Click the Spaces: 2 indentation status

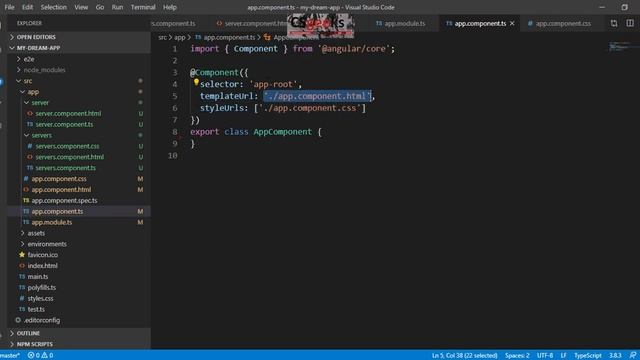[517, 356]
